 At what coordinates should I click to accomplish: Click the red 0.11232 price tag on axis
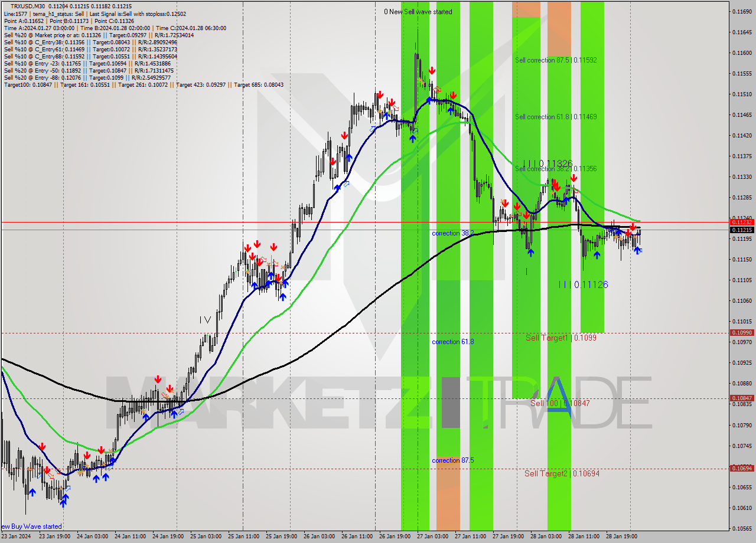point(742,223)
